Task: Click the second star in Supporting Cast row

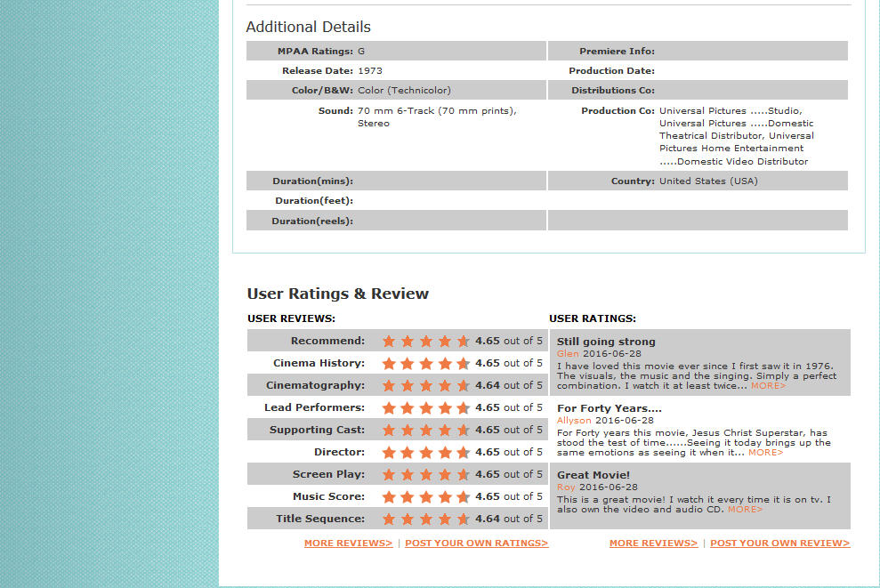Action: [408, 430]
